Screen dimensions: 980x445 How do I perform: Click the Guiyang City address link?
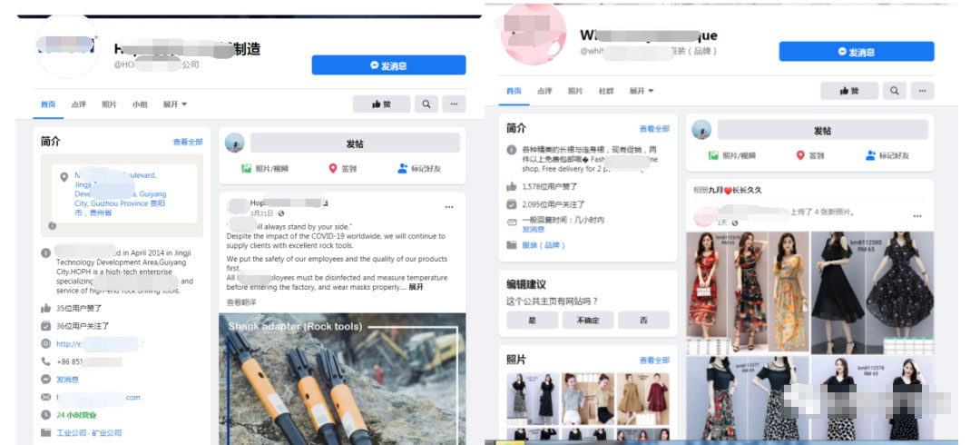tap(120, 194)
